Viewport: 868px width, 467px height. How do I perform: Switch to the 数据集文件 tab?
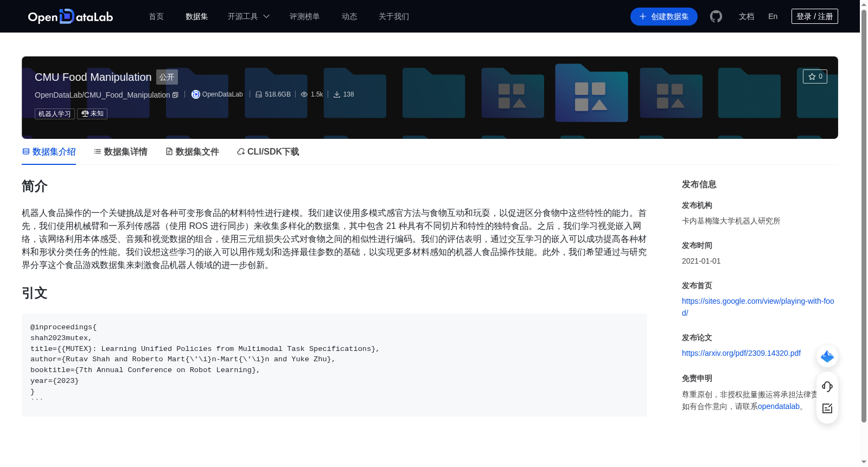click(x=192, y=152)
